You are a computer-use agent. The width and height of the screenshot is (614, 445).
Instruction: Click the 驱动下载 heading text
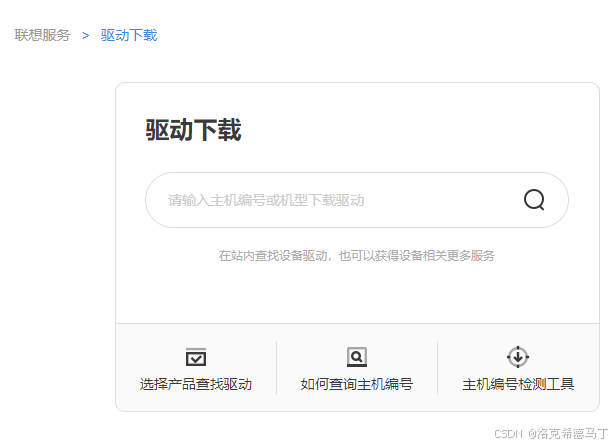click(193, 130)
